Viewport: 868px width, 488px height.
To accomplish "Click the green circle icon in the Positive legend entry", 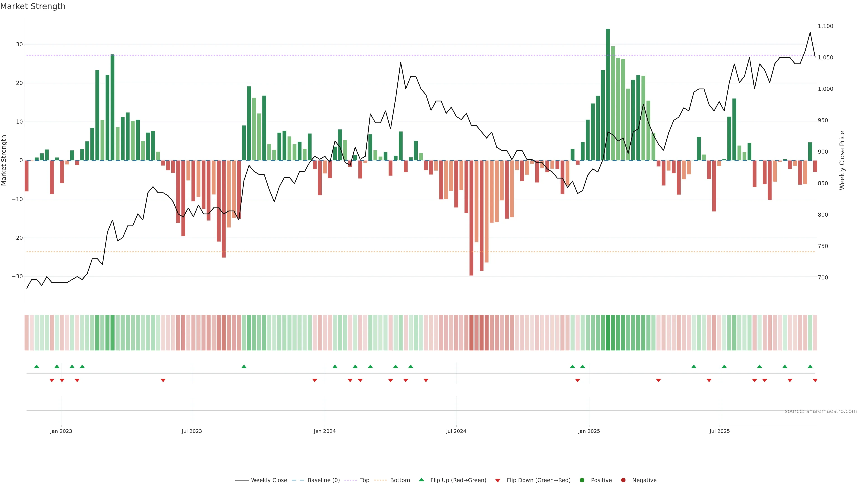I will (582, 480).
